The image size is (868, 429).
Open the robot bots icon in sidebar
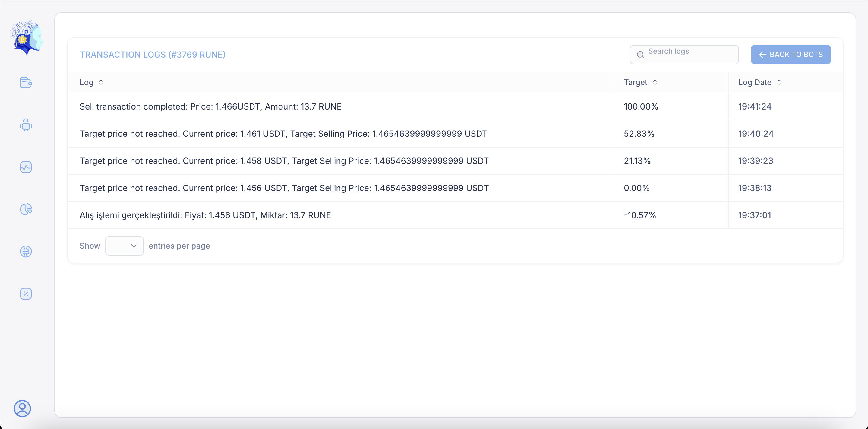coord(26,125)
